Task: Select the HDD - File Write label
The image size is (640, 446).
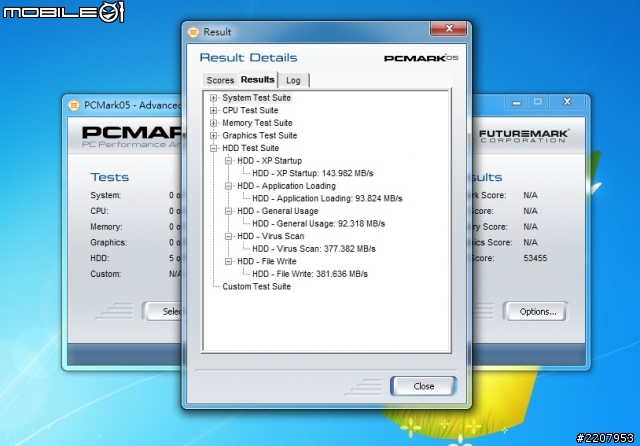Action: click(x=267, y=262)
